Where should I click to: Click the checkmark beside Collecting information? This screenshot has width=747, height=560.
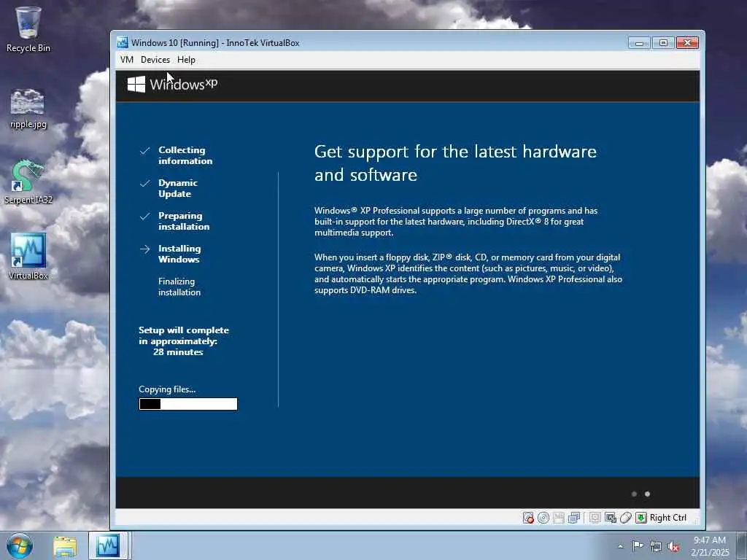pyautogui.click(x=145, y=150)
